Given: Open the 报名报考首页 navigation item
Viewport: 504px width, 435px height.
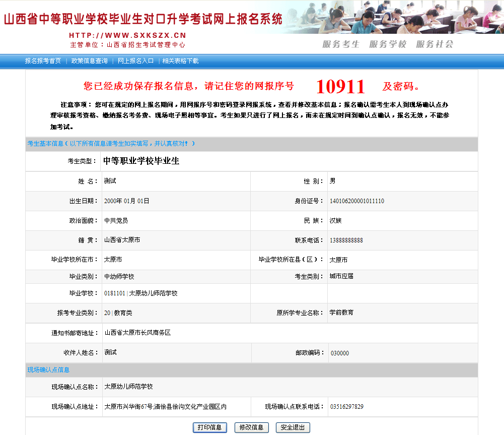Looking at the screenshot, I should coord(43,61).
